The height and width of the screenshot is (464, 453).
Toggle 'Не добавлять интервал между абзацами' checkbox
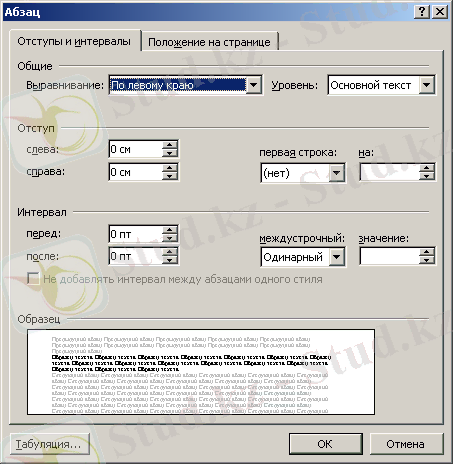(33, 278)
